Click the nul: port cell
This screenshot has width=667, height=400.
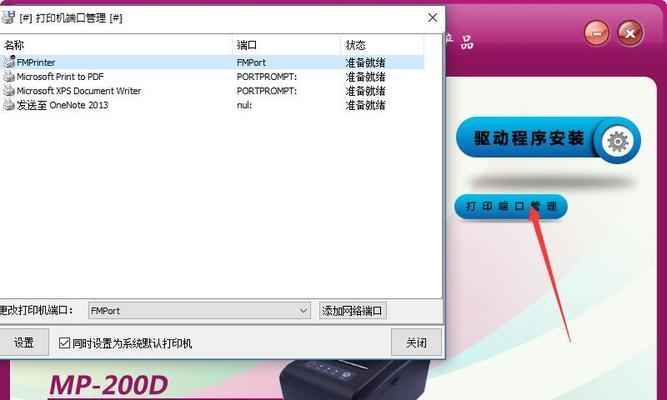pyautogui.click(x=244, y=105)
